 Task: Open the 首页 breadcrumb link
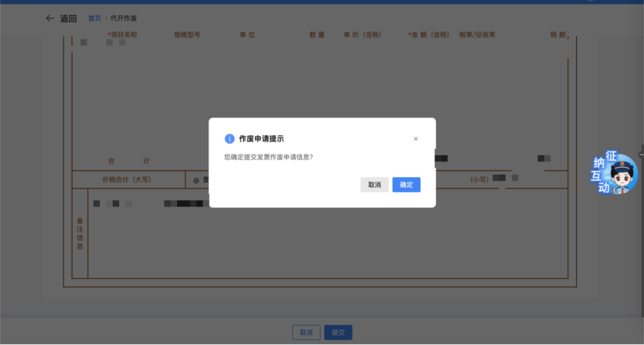tap(94, 18)
